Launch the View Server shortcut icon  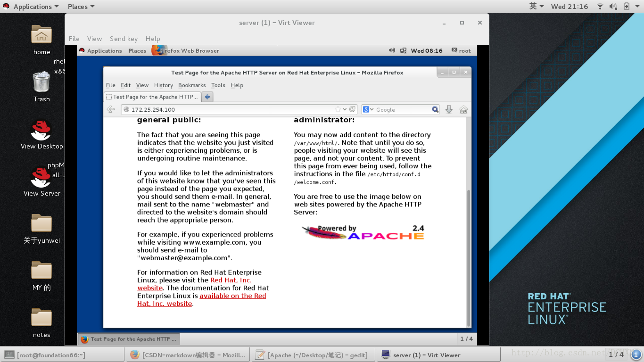(41, 177)
